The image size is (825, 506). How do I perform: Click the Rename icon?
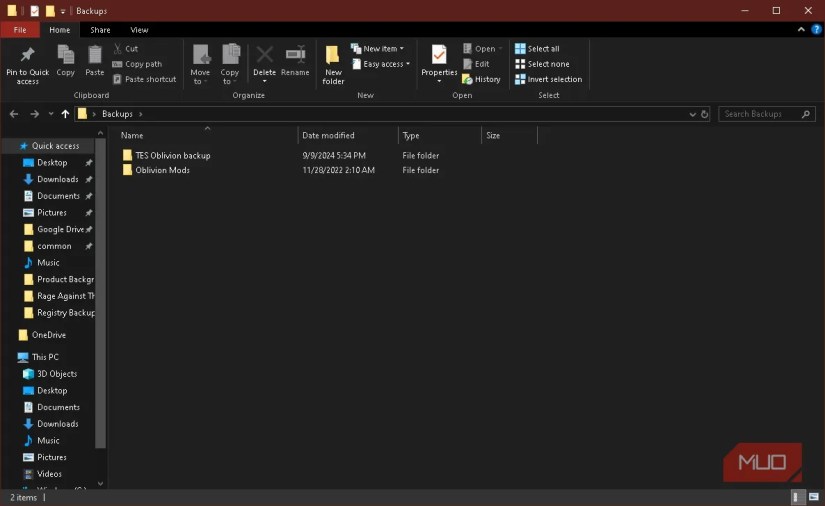[x=295, y=54]
